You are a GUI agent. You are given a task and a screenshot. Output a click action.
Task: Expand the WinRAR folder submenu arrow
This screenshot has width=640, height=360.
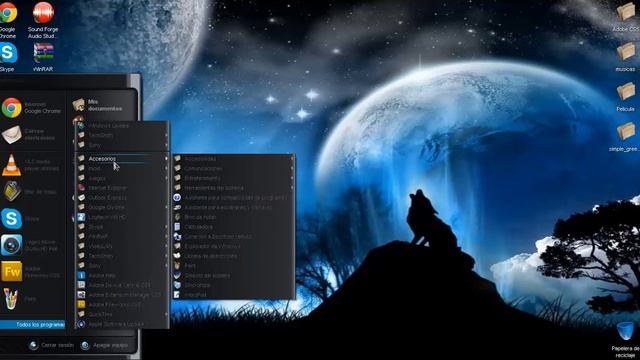point(166,236)
